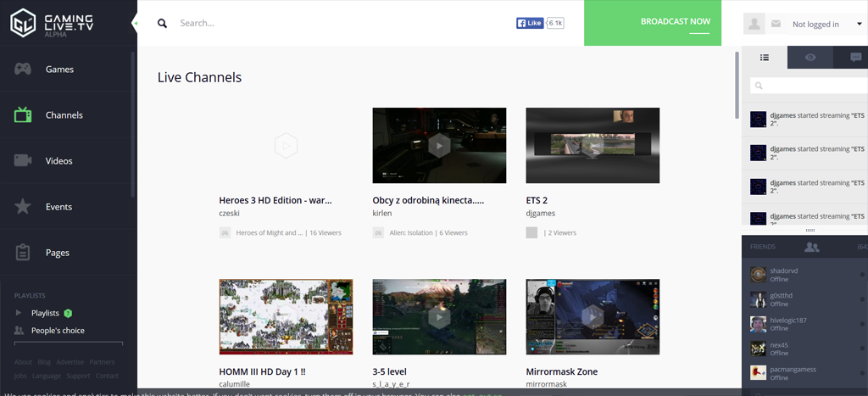The image size is (868, 396).
Task: Open friend shadorvd avatar
Action: [x=759, y=275]
